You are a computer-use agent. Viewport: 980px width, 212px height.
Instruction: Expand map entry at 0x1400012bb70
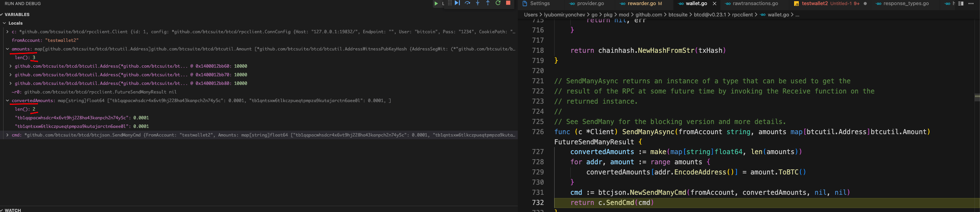click(x=11, y=75)
